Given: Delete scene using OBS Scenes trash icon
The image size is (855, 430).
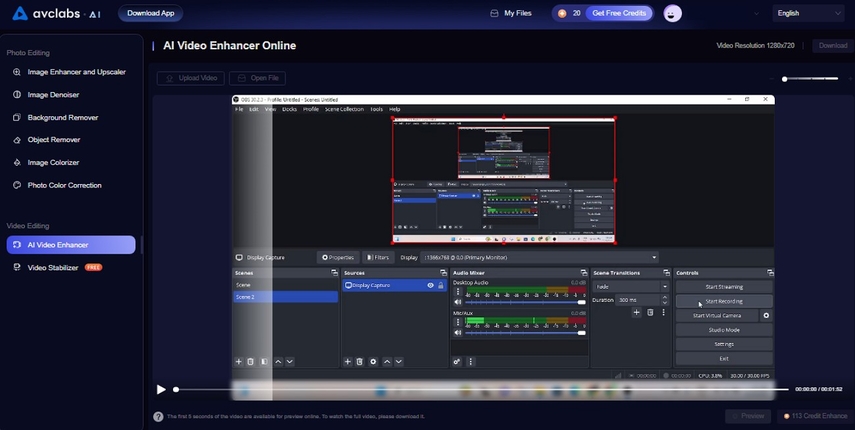Looking at the screenshot, I should 250,361.
